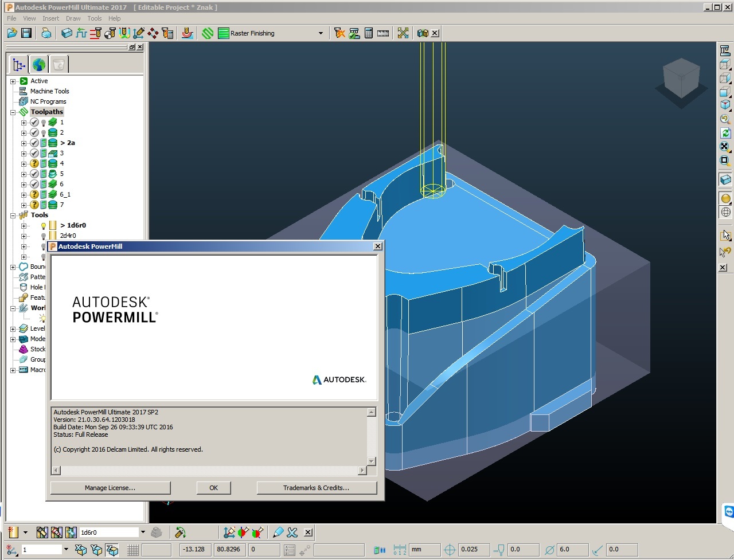This screenshot has width=734, height=560.
Task: Open the Block definition icon
Action: pyautogui.click(x=67, y=33)
